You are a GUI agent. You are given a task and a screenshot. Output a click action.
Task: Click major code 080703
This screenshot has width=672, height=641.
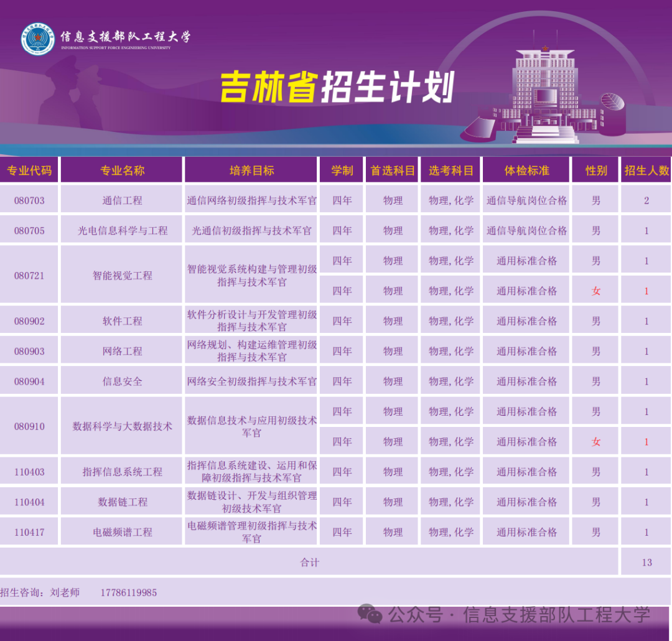[29, 200]
